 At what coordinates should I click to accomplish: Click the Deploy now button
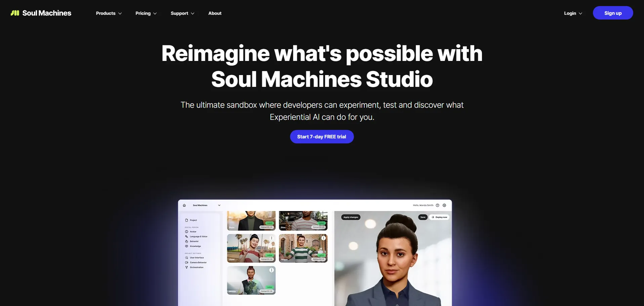[439, 217]
